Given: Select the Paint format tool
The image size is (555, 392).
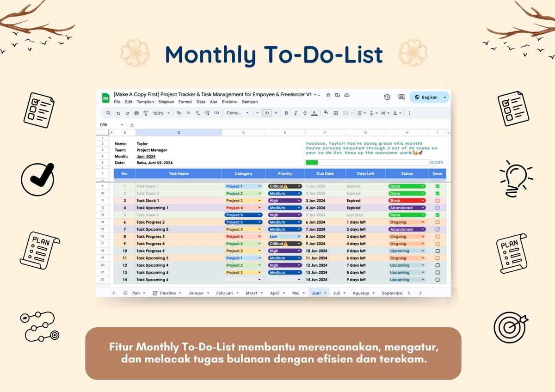Looking at the screenshot, I should 146,113.
